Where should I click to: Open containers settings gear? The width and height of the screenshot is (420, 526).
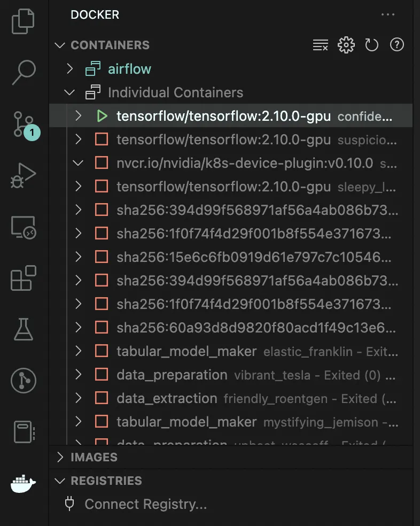tap(346, 45)
